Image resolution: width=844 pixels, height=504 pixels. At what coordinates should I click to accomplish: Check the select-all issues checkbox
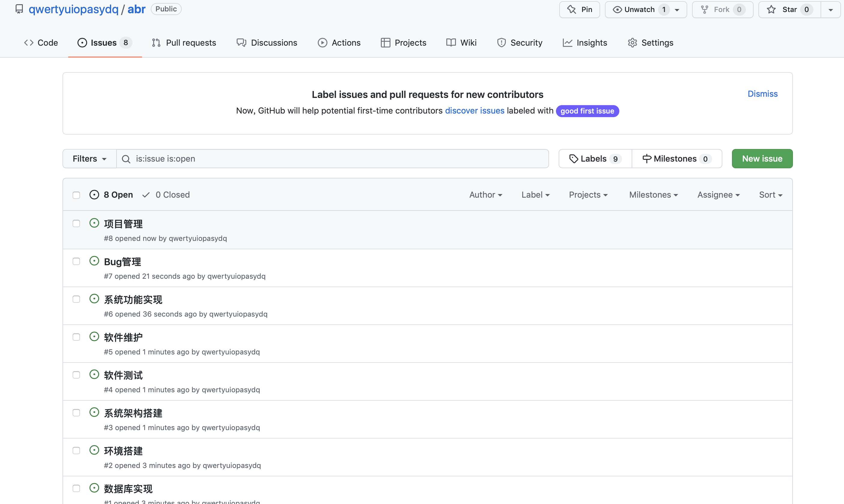point(76,195)
